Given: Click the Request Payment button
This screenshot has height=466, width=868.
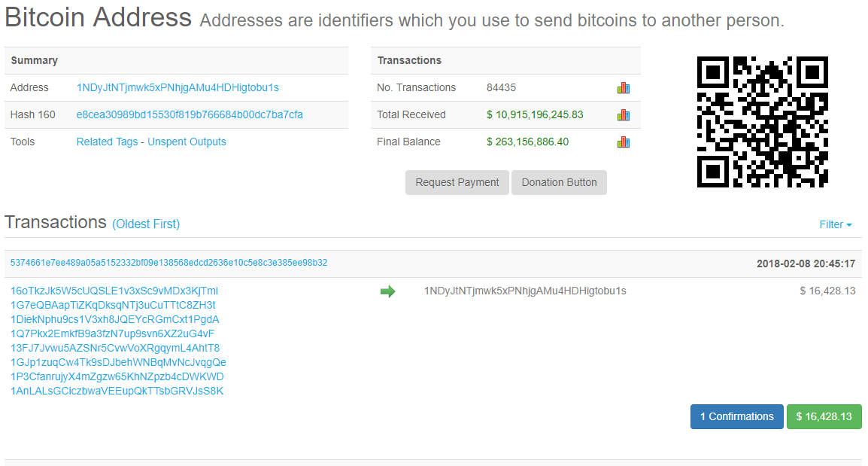Looking at the screenshot, I should pos(457,182).
